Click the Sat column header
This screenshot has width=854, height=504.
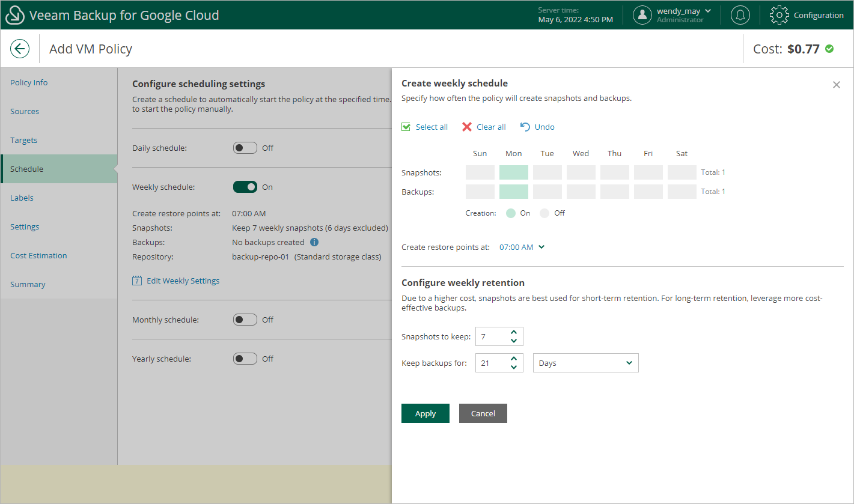682,153
